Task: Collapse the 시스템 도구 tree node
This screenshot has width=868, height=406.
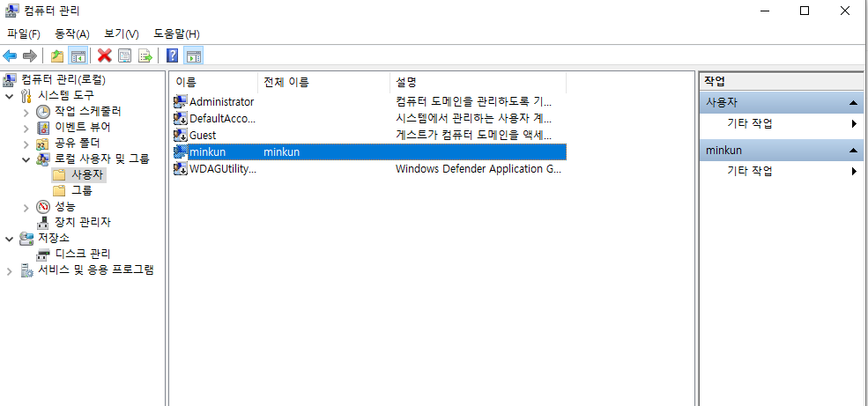Action: point(9,96)
